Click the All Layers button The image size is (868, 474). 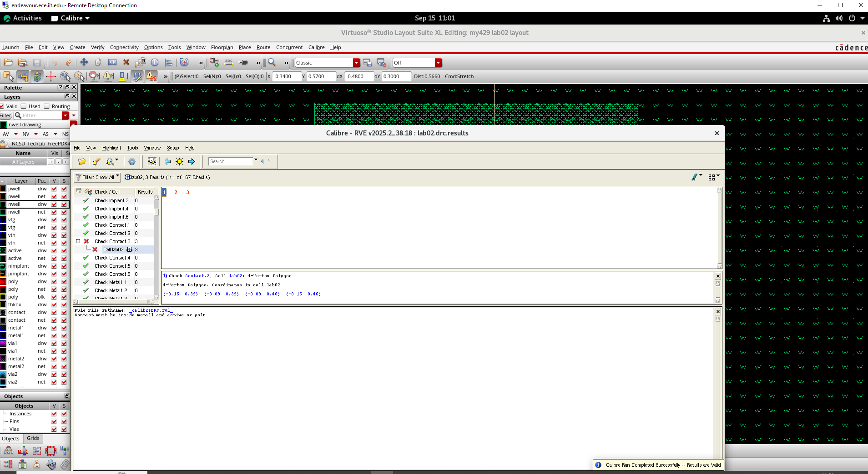point(23,162)
